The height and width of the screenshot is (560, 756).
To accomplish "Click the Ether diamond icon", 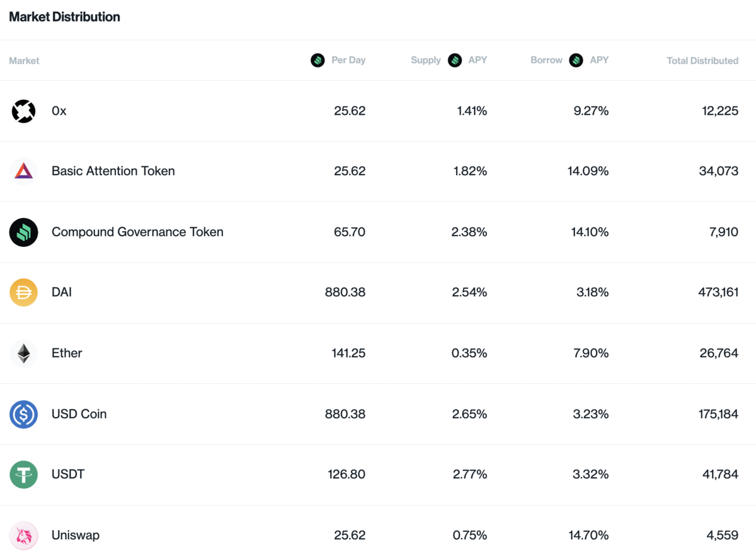I will tap(23, 353).
